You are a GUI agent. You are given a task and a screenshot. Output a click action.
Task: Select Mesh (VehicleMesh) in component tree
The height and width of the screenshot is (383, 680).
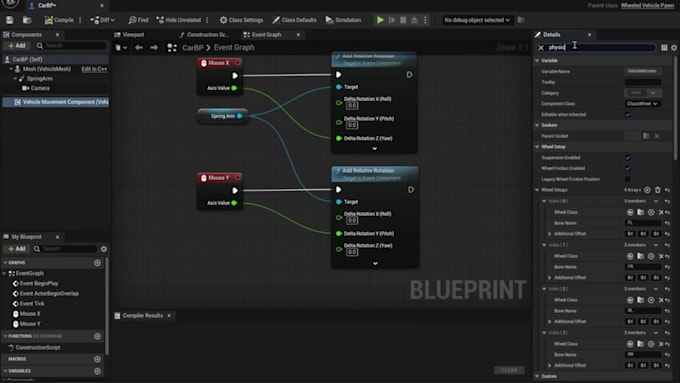pos(46,69)
